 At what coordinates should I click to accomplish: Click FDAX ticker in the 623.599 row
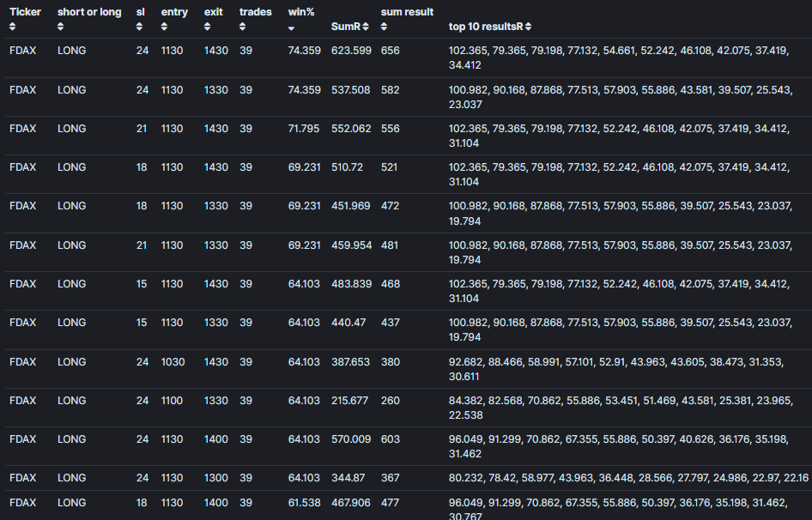23,51
